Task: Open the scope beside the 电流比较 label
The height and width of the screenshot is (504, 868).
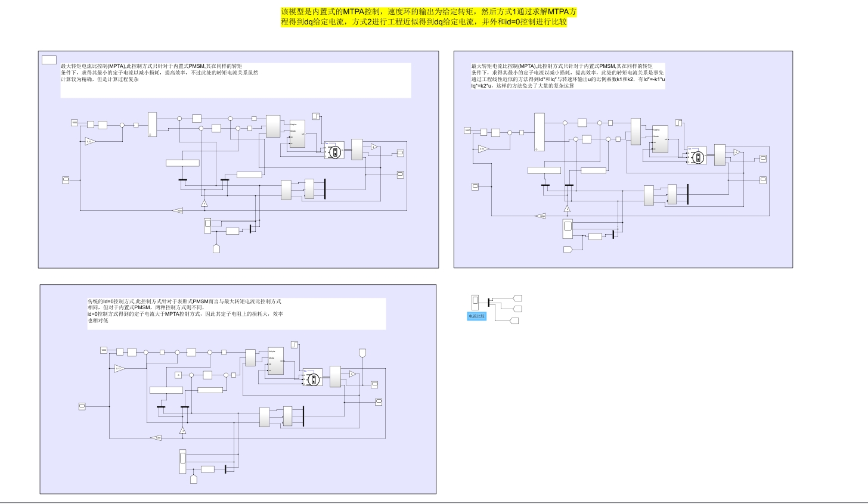Action: pos(475,301)
